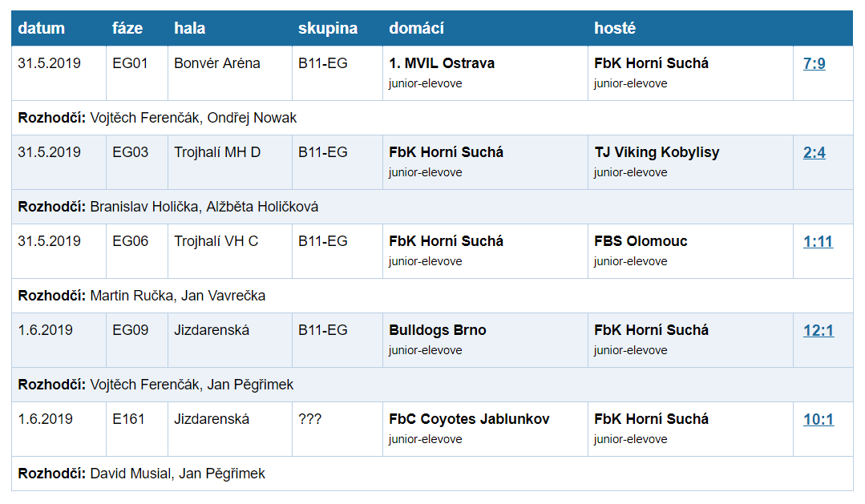Click the hala column header
Screen dimensions: 865x504
point(190,28)
